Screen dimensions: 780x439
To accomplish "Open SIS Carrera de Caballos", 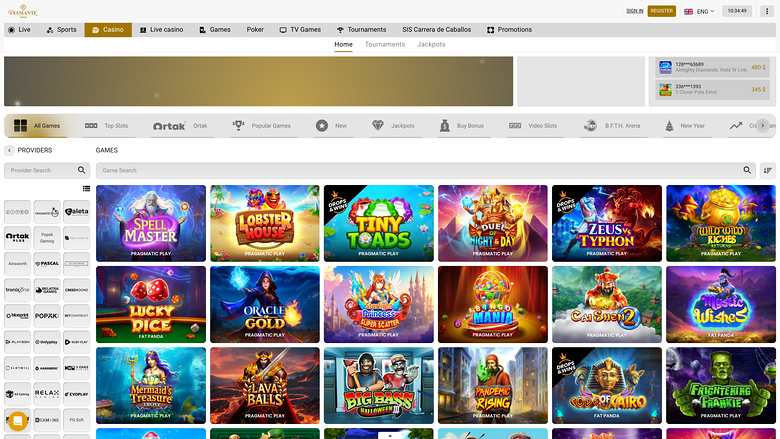I will coord(436,30).
